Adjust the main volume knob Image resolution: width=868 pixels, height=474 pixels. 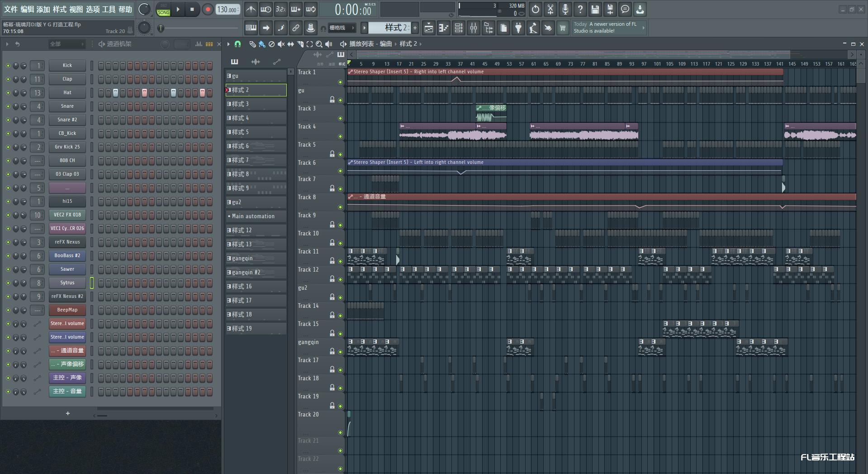pyautogui.click(x=144, y=9)
